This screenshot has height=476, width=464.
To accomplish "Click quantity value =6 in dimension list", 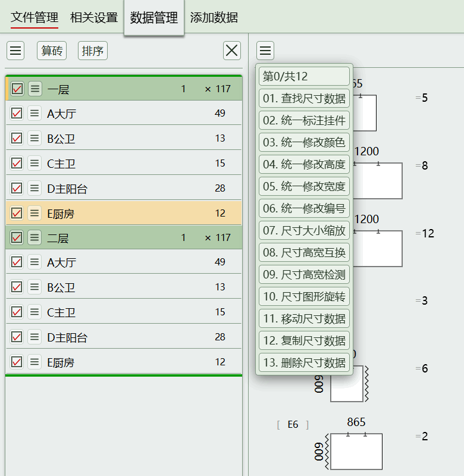I will [422, 368].
